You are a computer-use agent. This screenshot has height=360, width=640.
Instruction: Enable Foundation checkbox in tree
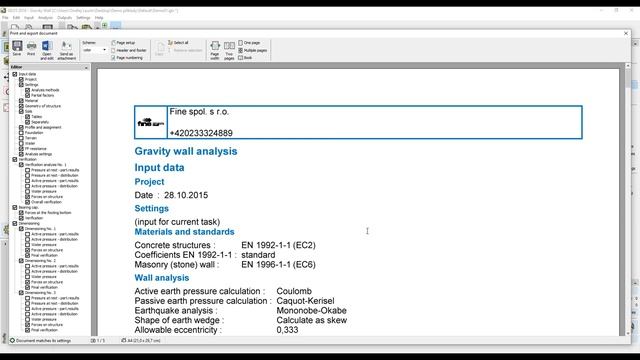point(21,133)
